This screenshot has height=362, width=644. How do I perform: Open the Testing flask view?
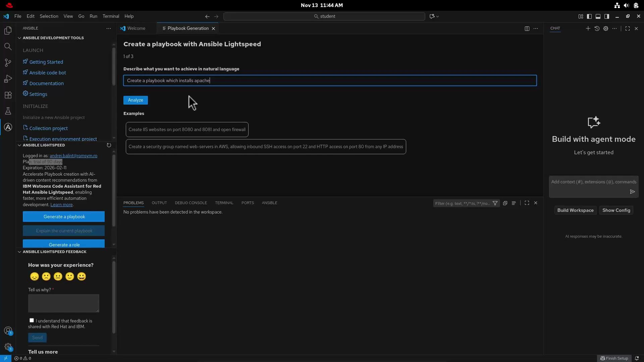pyautogui.click(x=8, y=111)
